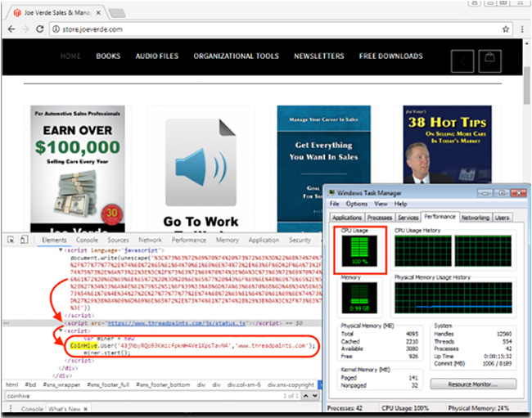532x418 pixels.
Task: Activate DevTools inspect element picker icon
Action: 11,240
